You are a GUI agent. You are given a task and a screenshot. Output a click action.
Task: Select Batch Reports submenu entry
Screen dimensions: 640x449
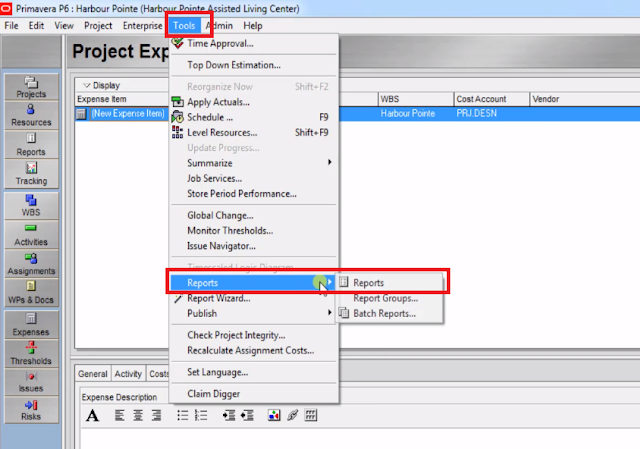click(390, 313)
